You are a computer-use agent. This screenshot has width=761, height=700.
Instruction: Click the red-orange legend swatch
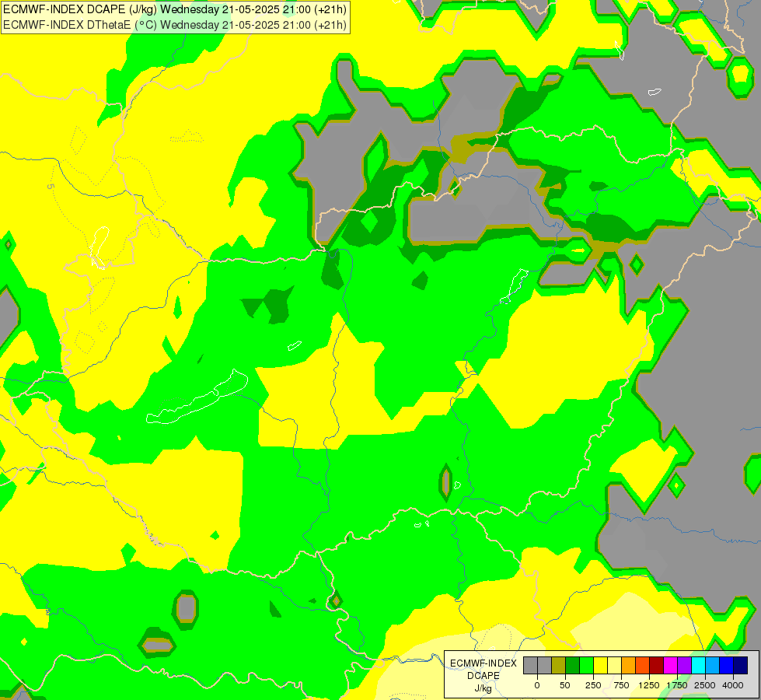pos(643,666)
